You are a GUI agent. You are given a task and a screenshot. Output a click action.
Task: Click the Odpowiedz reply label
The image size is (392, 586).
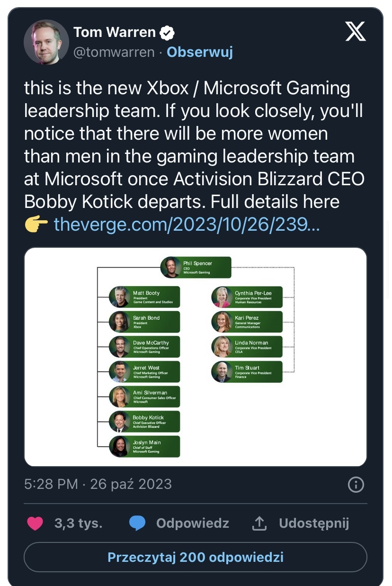click(x=193, y=523)
